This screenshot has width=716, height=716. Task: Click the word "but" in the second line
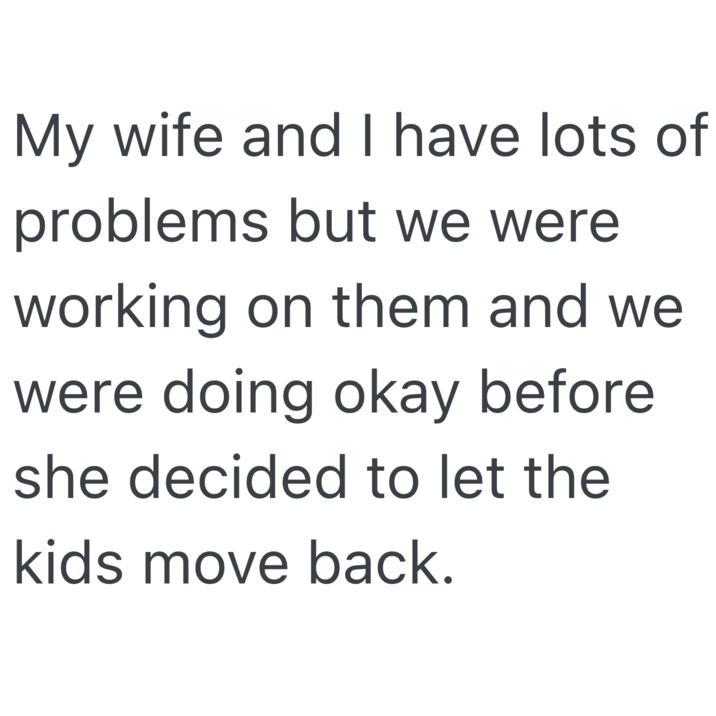coord(322,223)
